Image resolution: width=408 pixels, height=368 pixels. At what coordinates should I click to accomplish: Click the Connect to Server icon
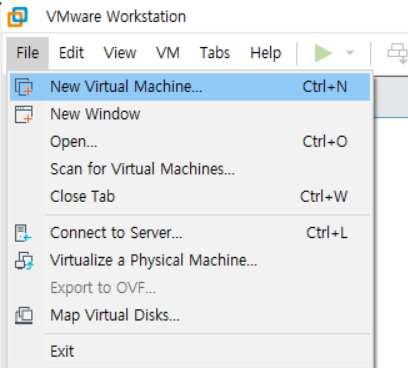24,233
